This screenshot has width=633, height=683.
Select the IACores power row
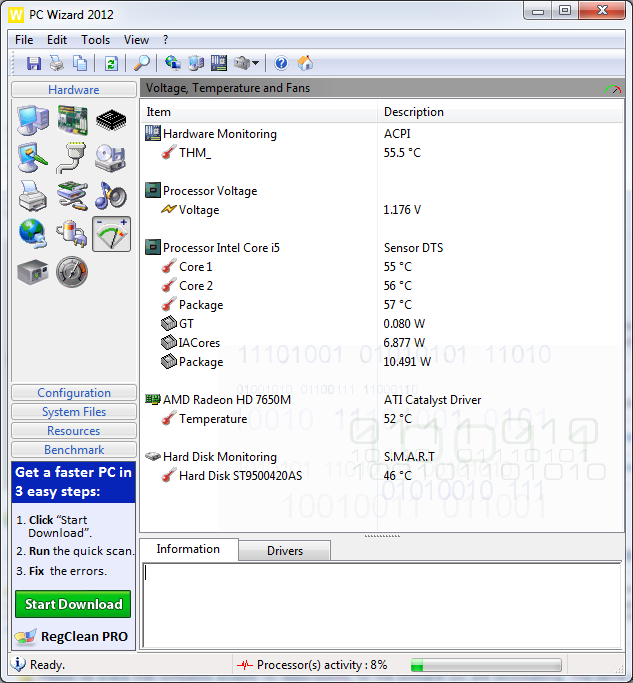click(x=383, y=343)
